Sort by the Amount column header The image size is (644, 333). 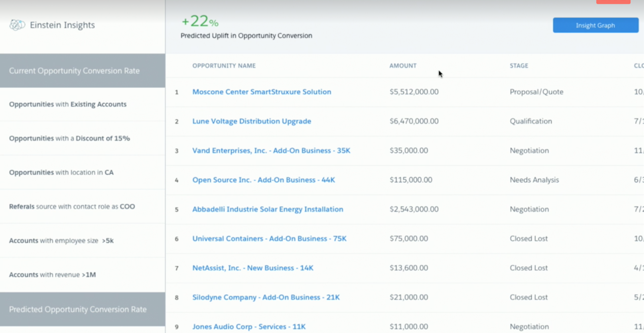(x=403, y=66)
